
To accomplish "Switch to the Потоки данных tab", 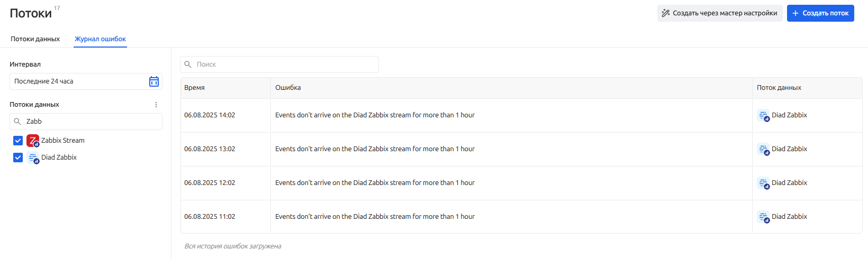I will tap(35, 39).
